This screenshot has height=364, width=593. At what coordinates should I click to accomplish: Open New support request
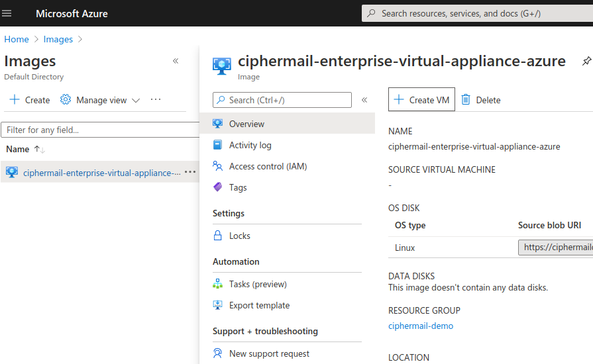click(269, 353)
